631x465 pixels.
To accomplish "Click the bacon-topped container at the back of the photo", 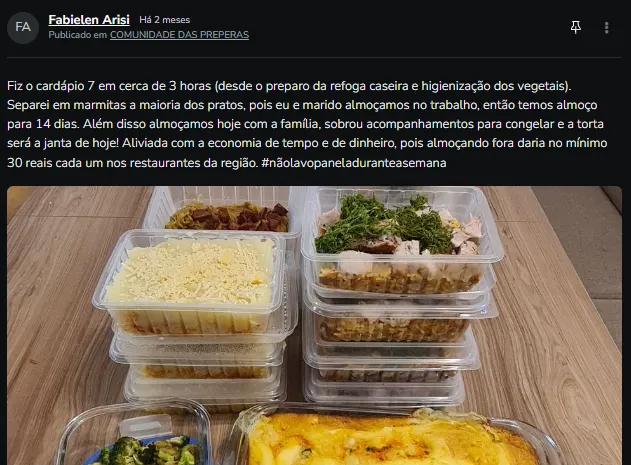I will (x=227, y=211).
